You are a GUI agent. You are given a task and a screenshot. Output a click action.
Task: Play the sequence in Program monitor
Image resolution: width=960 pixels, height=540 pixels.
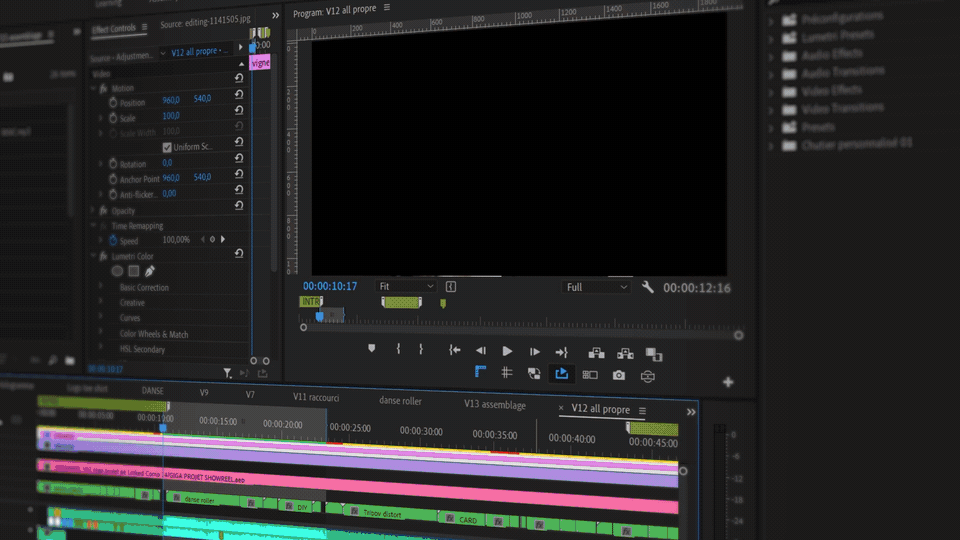507,351
